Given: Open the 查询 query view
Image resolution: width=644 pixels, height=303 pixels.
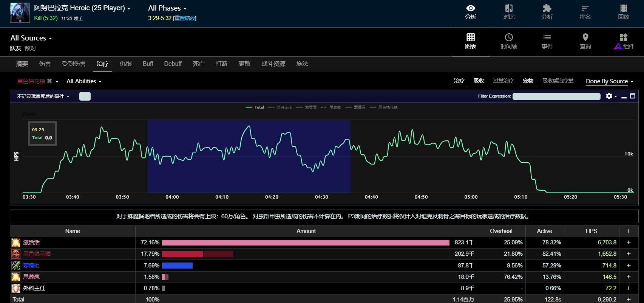Looking at the screenshot, I should pyautogui.click(x=585, y=42).
